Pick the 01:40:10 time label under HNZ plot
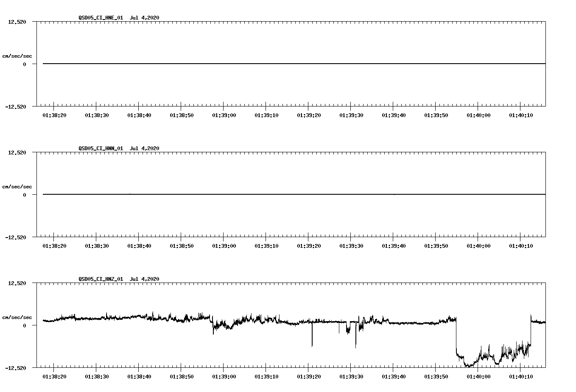This screenshot has height=392, width=576. pyautogui.click(x=521, y=377)
